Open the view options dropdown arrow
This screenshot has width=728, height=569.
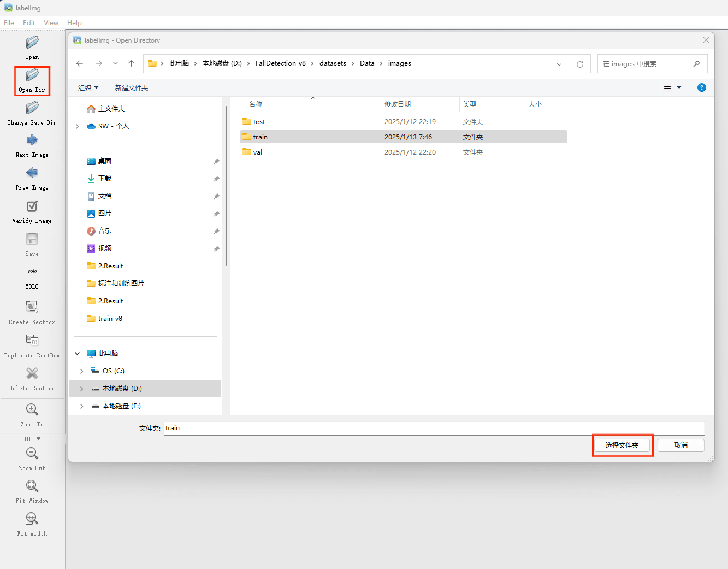tap(679, 87)
